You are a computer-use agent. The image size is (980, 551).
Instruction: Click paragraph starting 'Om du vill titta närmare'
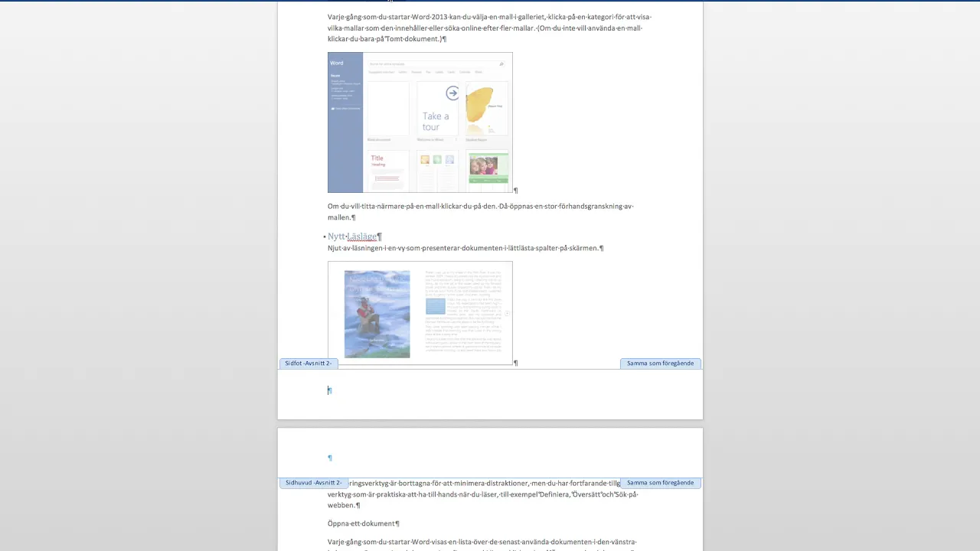click(481, 212)
